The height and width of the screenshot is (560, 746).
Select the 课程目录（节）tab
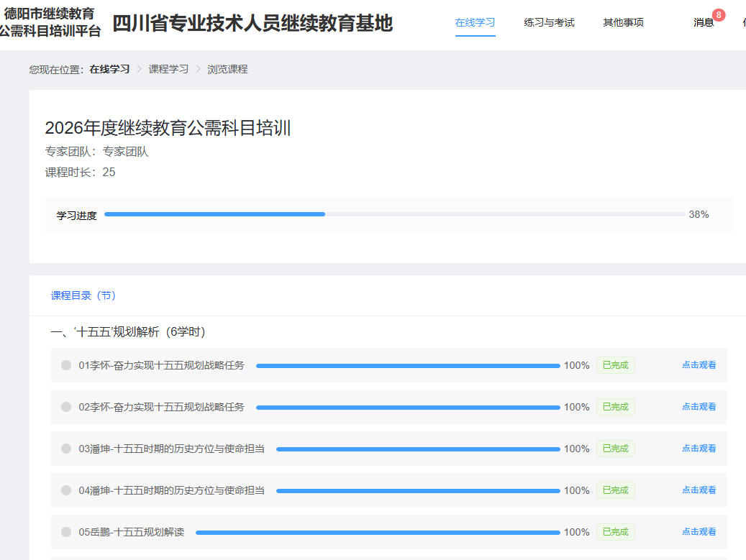click(83, 295)
